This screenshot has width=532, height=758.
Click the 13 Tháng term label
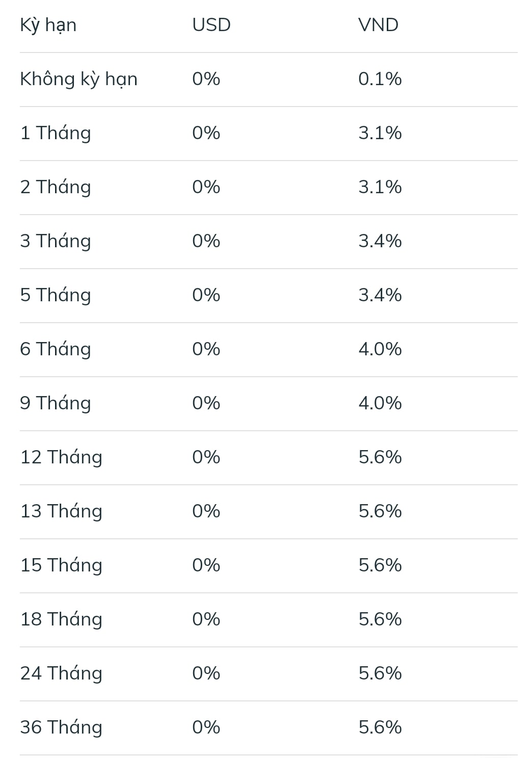(61, 511)
